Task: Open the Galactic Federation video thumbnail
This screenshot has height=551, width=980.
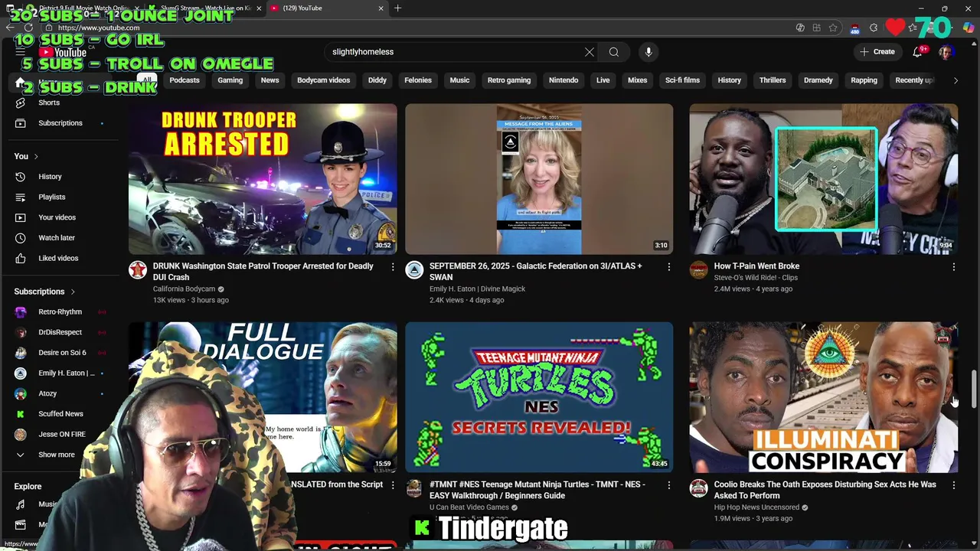Action: pos(539,179)
